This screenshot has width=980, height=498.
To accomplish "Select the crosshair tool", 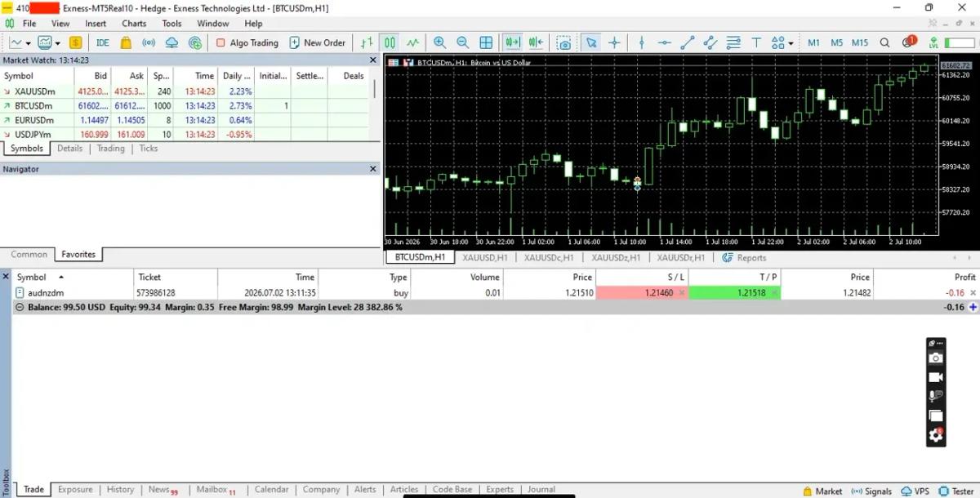I will 614,42.
